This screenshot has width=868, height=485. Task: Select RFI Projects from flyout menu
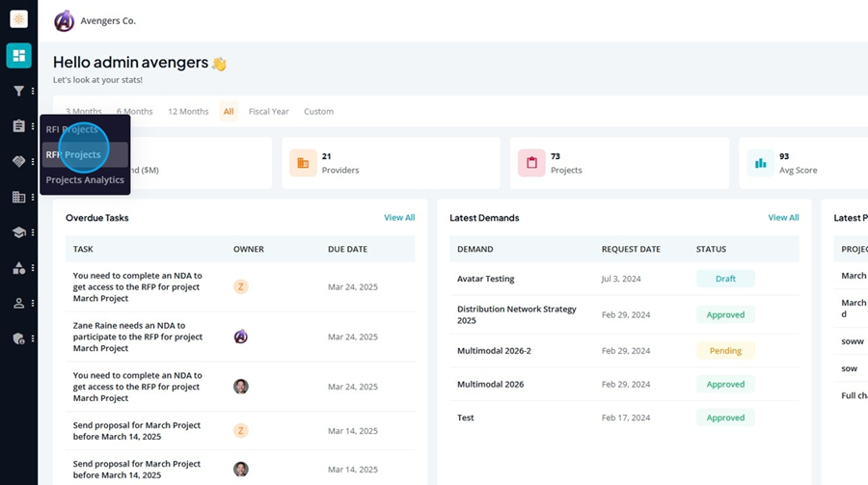[x=85, y=129]
